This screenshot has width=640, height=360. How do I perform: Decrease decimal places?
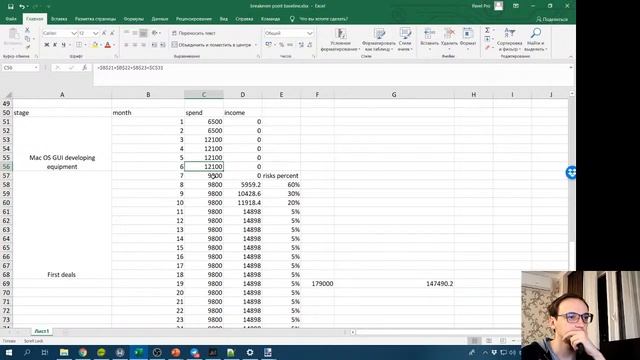tap(310, 44)
